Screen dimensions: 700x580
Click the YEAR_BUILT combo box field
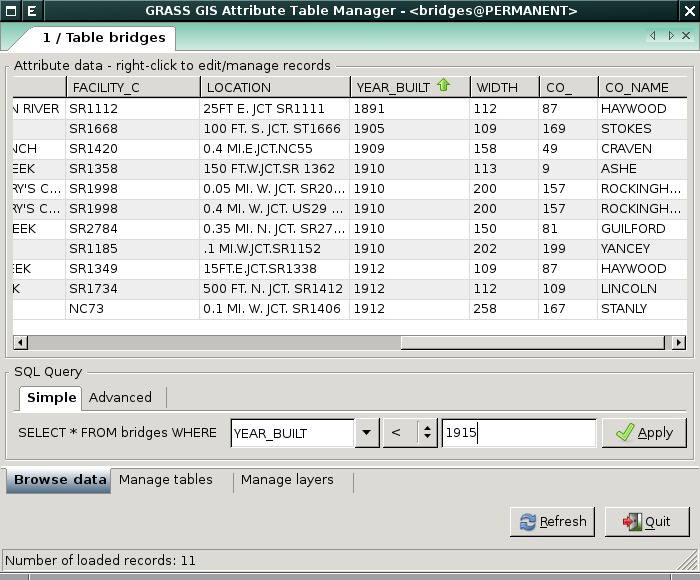(x=292, y=433)
